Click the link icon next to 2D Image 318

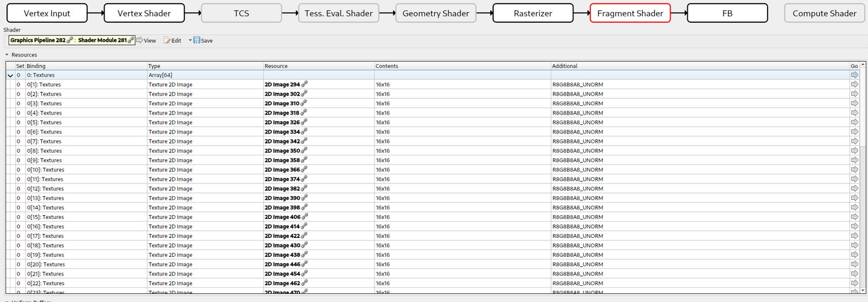[304, 112]
